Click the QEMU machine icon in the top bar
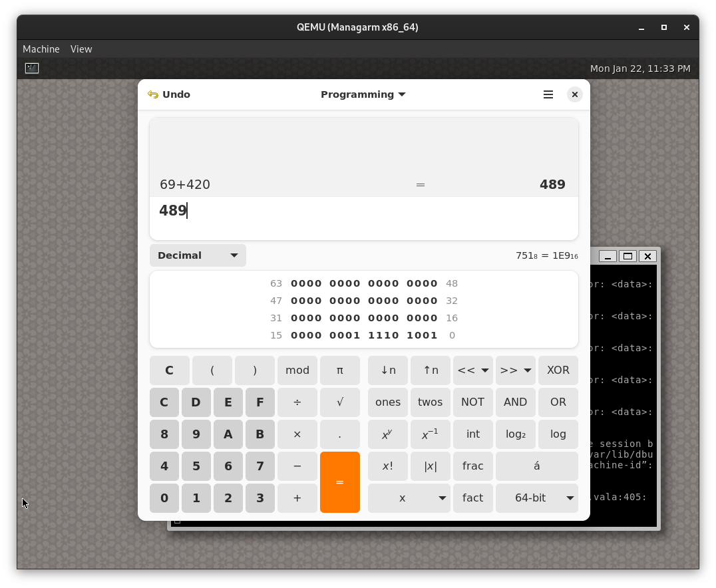Image resolution: width=716 pixels, height=588 pixels. tap(31, 68)
